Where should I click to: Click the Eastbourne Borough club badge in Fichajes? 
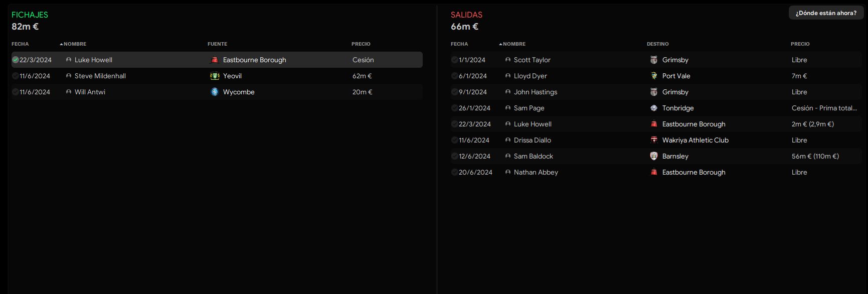coord(215,60)
